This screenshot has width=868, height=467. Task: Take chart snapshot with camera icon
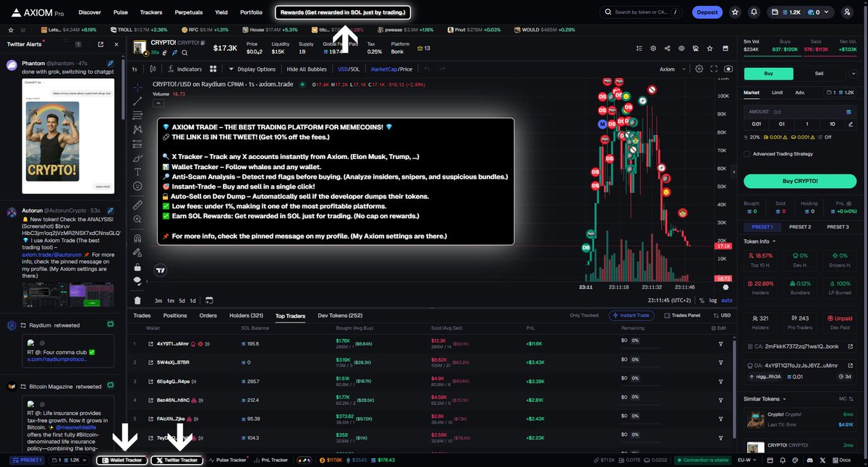[728, 69]
